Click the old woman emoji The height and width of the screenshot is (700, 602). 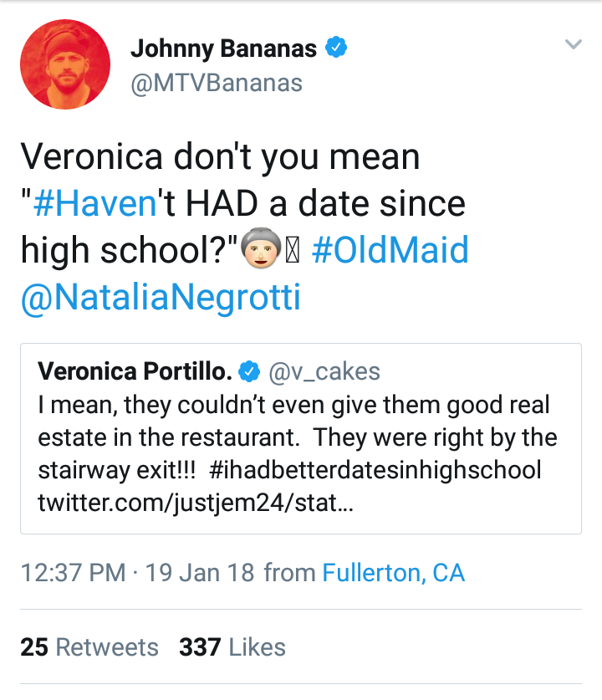click(x=261, y=248)
